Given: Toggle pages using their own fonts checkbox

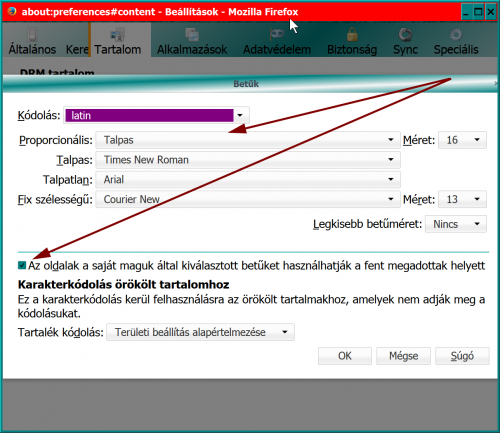Looking at the screenshot, I should [x=22, y=265].
